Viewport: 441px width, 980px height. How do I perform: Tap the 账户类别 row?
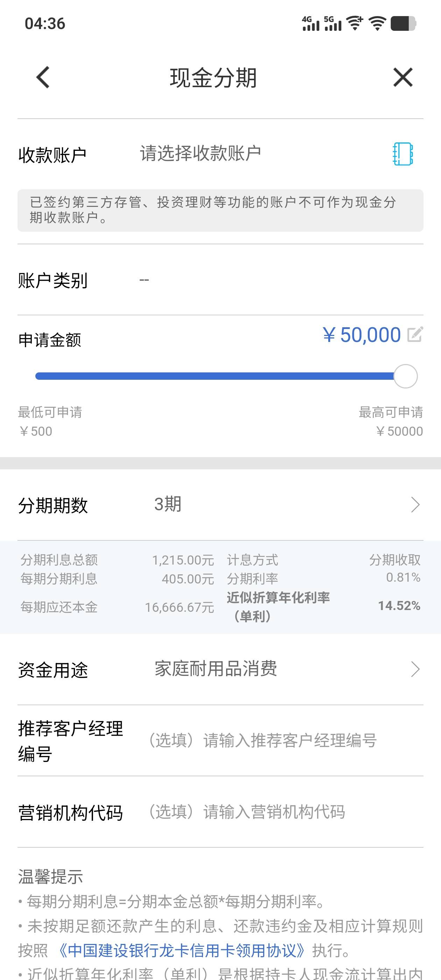pos(220,280)
